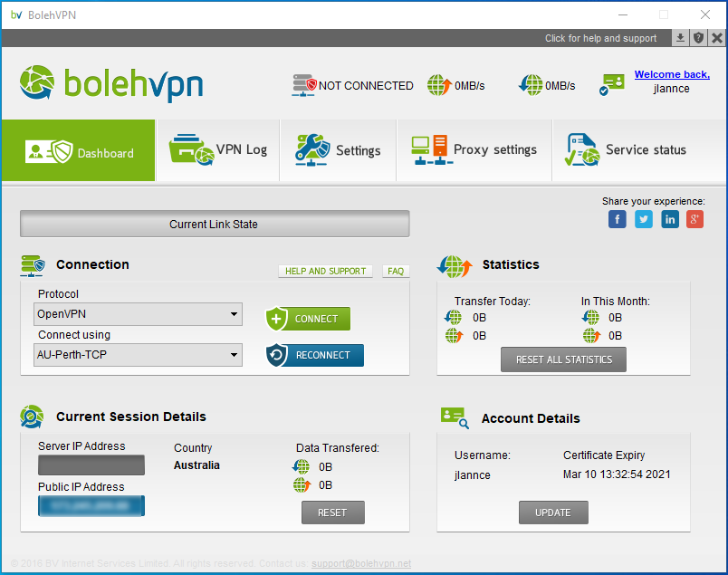
Task: Click the session RESET button
Action: pyautogui.click(x=333, y=513)
